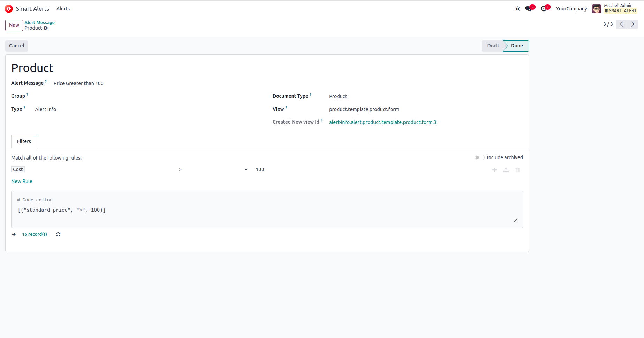Click help tooltip mark beside View
Screen dimensions: 644x338
pos(286,108)
